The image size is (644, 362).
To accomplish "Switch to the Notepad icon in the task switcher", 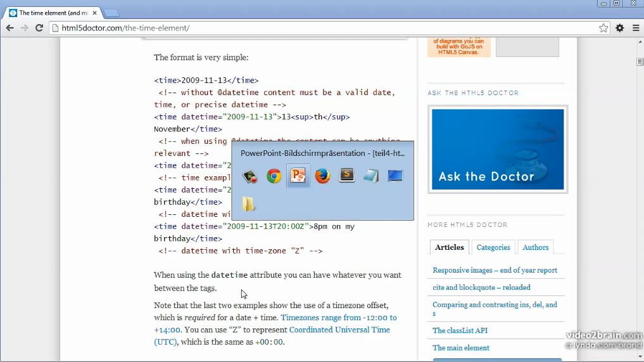I will point(371,176).
